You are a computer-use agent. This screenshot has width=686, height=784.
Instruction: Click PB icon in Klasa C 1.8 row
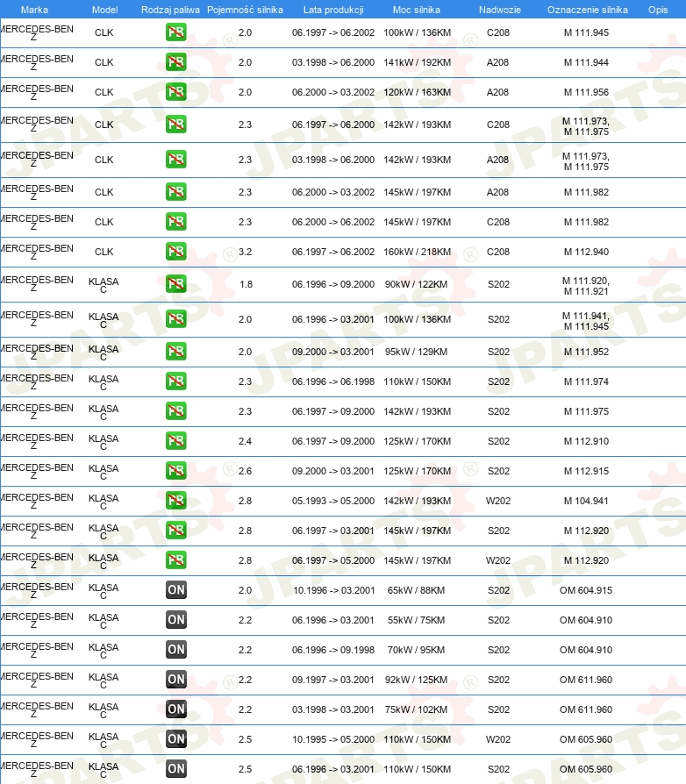(176, 284)
